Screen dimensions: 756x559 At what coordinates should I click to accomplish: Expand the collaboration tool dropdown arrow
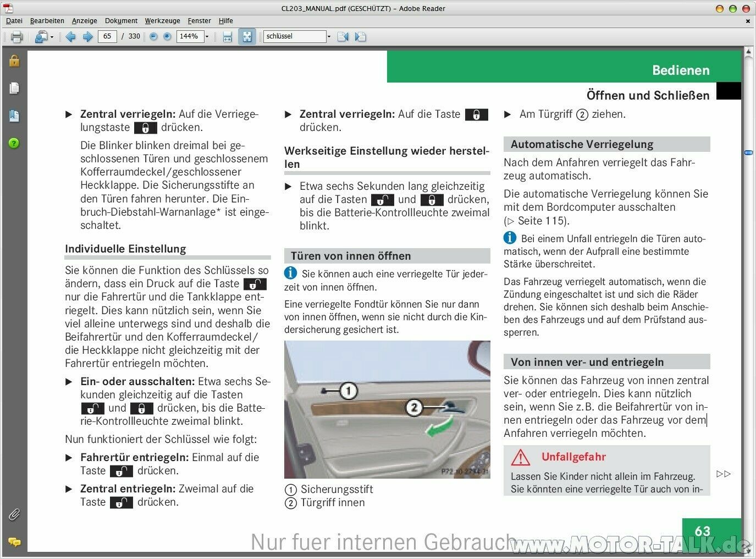[52, 37]
